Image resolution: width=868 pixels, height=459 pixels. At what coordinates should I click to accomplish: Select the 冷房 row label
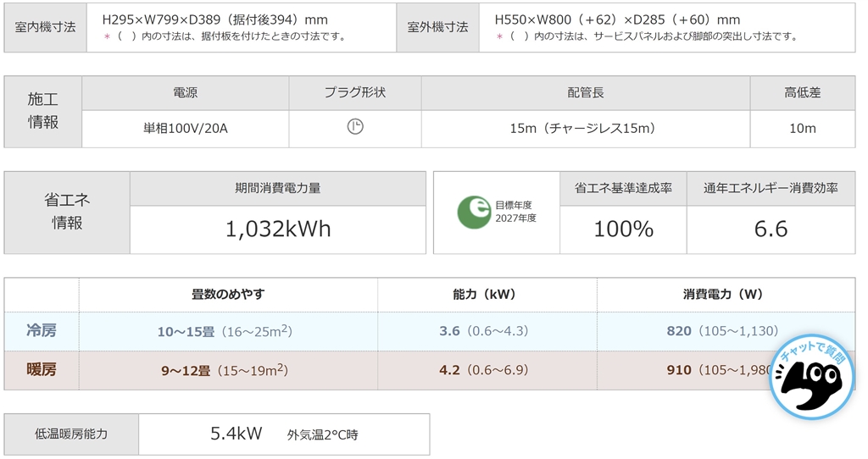(42, 330)
